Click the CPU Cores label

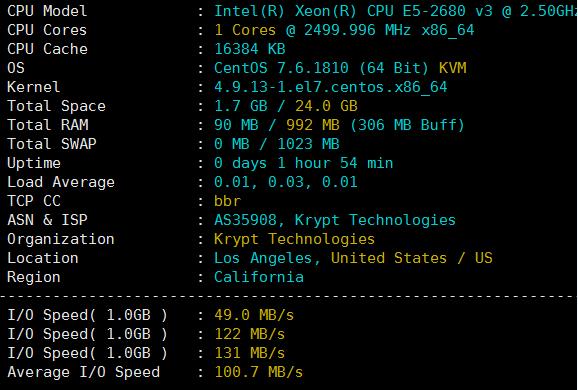[47, 30]
